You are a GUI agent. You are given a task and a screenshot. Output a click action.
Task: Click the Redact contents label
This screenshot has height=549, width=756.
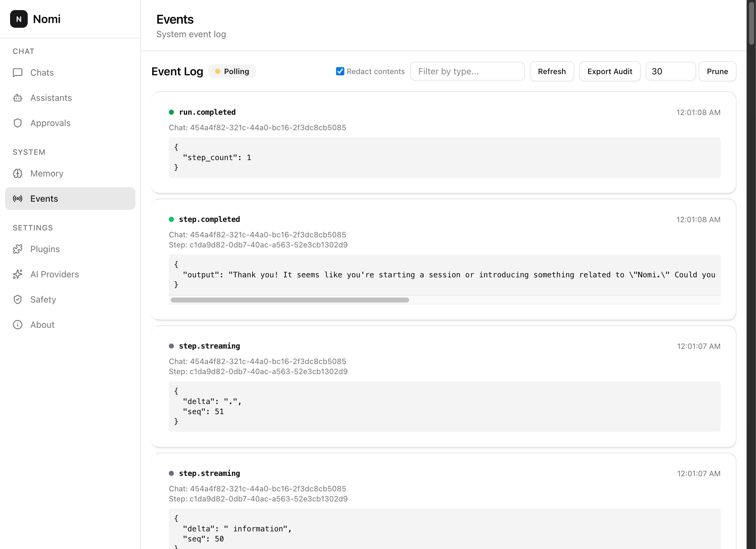click(x=376, y=71)
